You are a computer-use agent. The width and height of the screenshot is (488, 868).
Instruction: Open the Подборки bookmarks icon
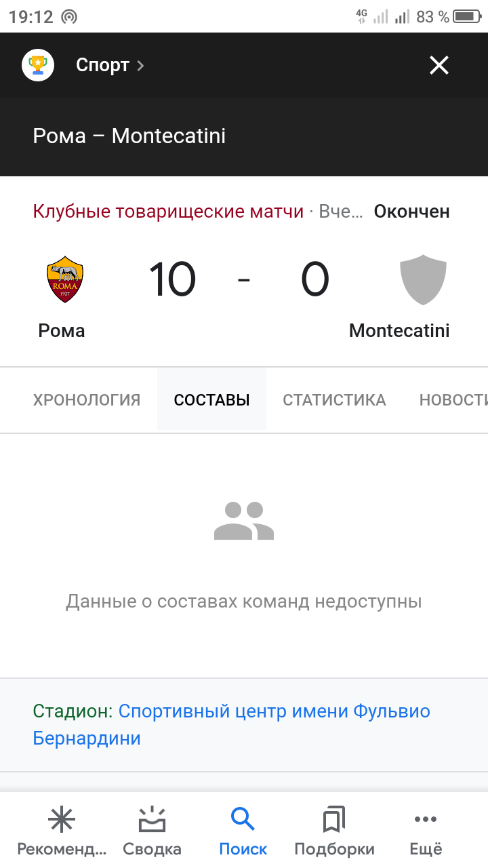click(x=334, y=821)
